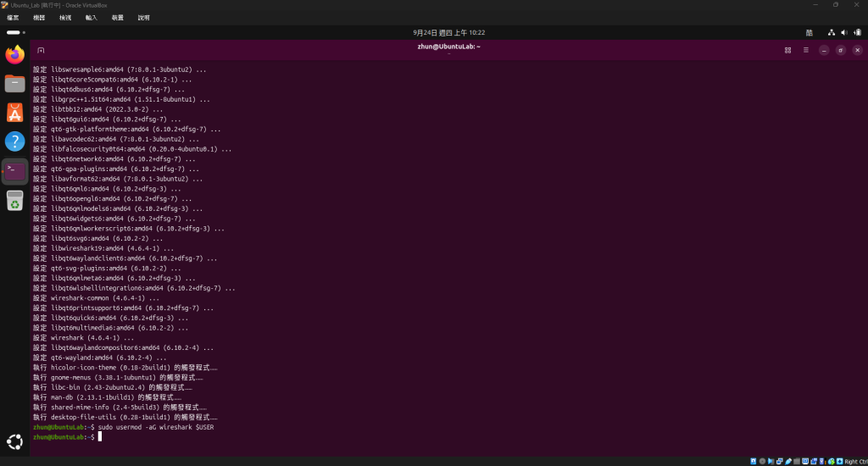Click the libwireshark19:amd64 line
The height and width of the screenshot is (466, 868).
(103, 248)
